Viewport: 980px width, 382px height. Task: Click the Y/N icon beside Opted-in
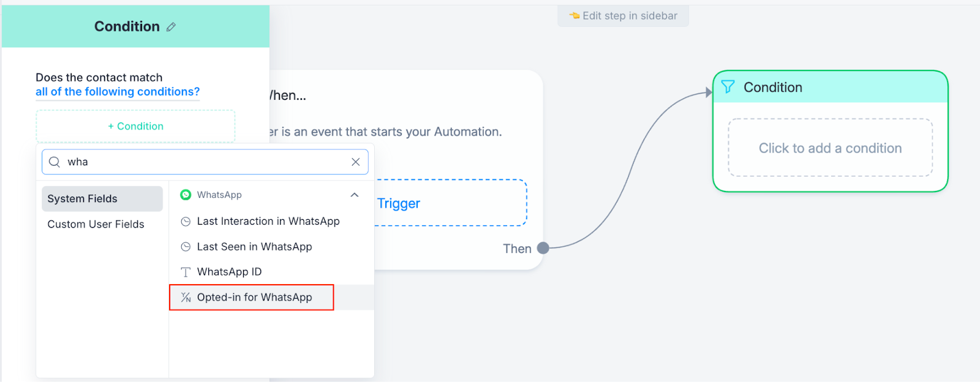coord(186,298)
